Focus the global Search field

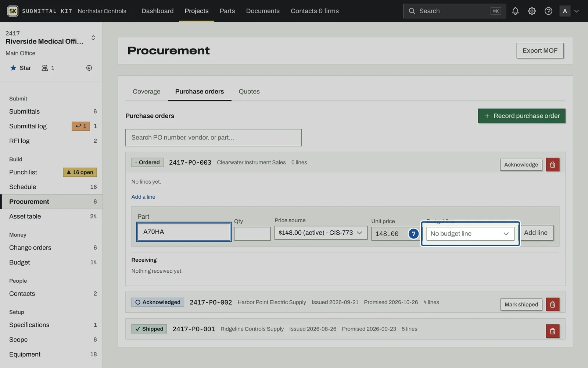click(454, 11)
